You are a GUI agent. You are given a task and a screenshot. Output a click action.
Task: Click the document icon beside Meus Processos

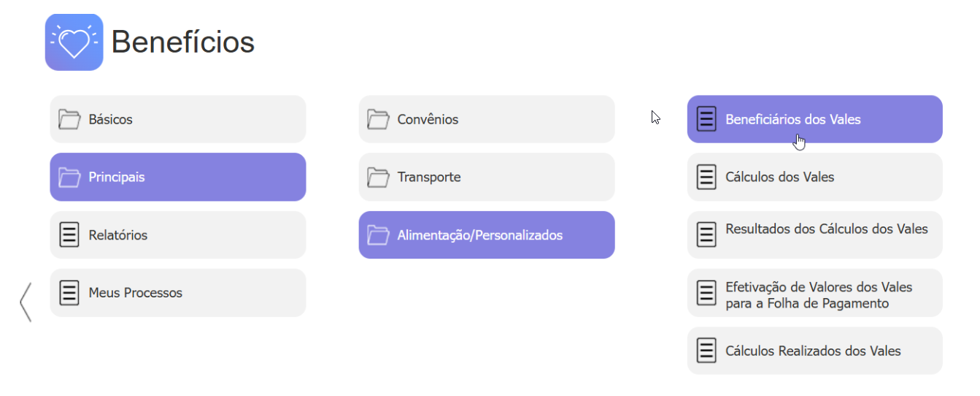(x=69, y=292)
